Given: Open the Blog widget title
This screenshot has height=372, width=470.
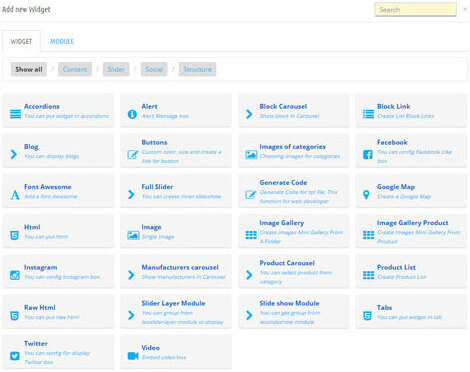Looking at the screenshot, I should 31,147.
